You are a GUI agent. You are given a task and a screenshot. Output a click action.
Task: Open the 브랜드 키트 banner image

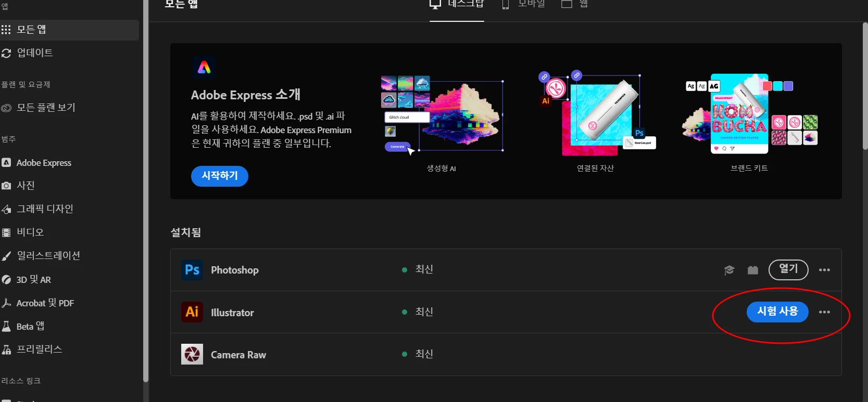pos(750,114)
